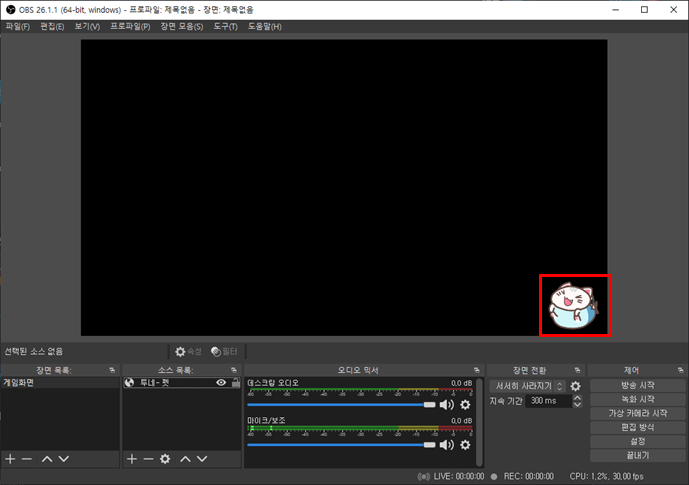This screenshot has height=485, width=689.
Task: Decrease 지속 기간 with down arrow
Action: (x=577, y=404)
